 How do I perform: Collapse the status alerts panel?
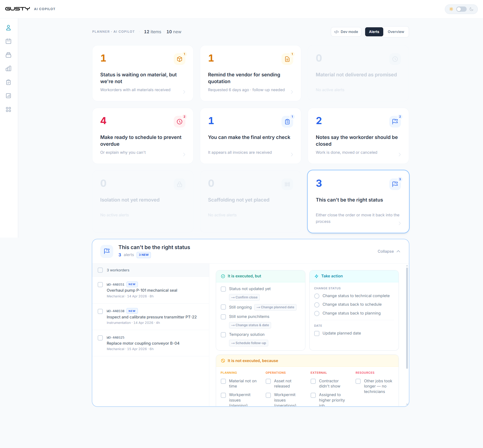coord(389,251)
